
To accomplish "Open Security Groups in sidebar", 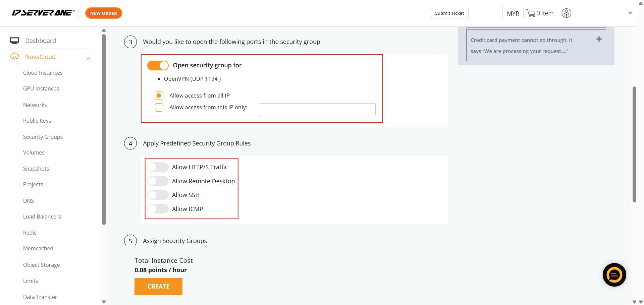I will [x=43, y=137].
